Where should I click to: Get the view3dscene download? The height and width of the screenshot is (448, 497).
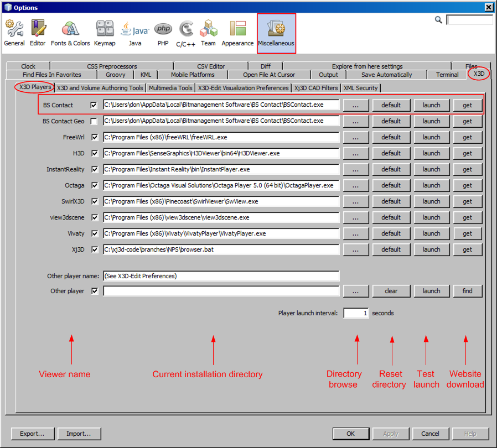468,218
